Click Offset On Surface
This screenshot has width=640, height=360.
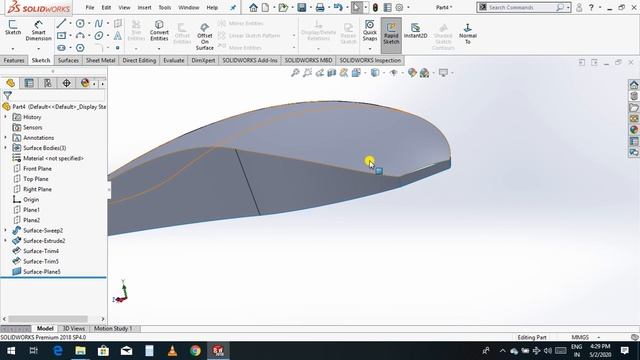204,36
